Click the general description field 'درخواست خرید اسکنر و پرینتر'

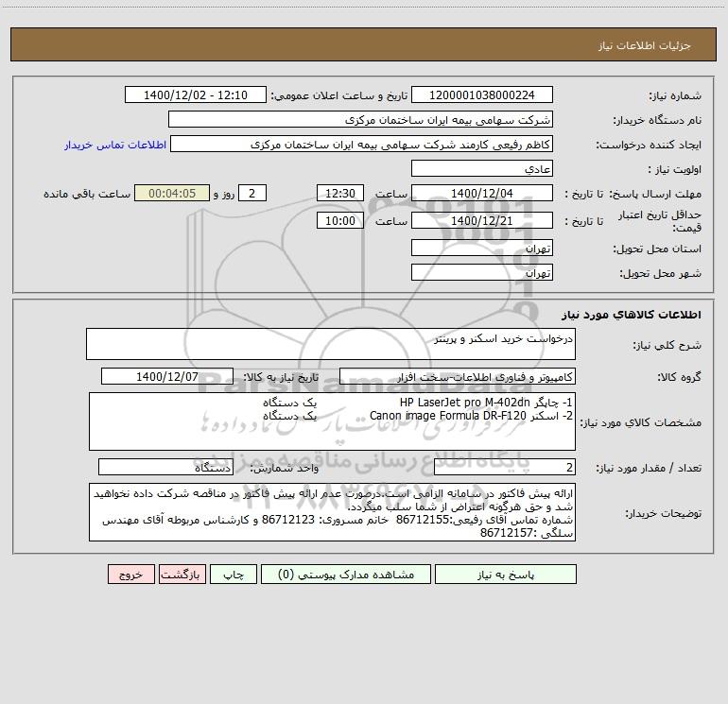pos(331,344)
